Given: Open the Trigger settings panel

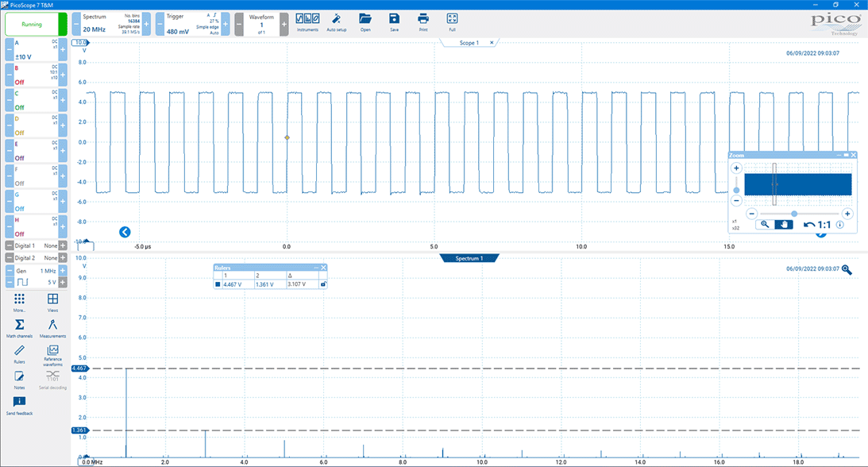Looking at the screenshot, I should [191, 24].
